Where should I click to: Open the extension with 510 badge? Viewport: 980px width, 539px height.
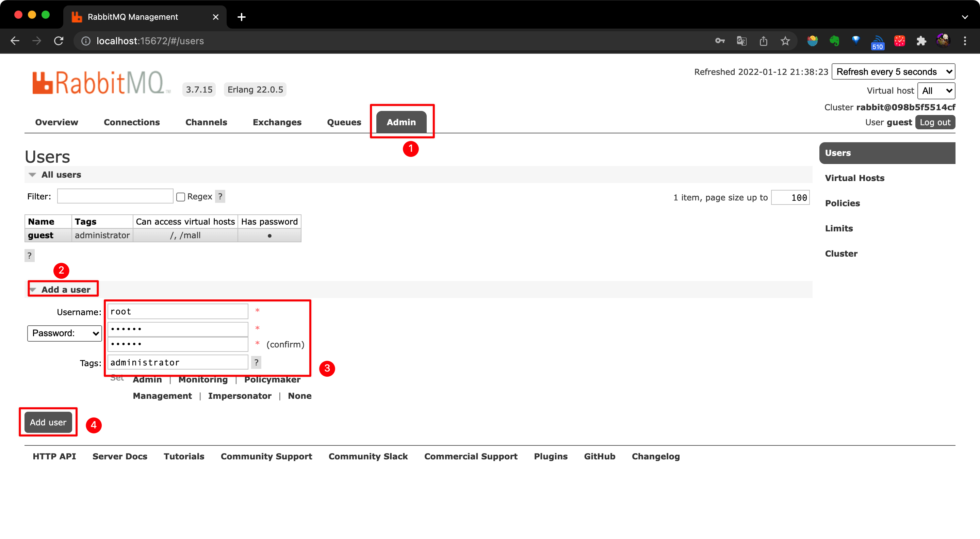click(x=878, y=42)
